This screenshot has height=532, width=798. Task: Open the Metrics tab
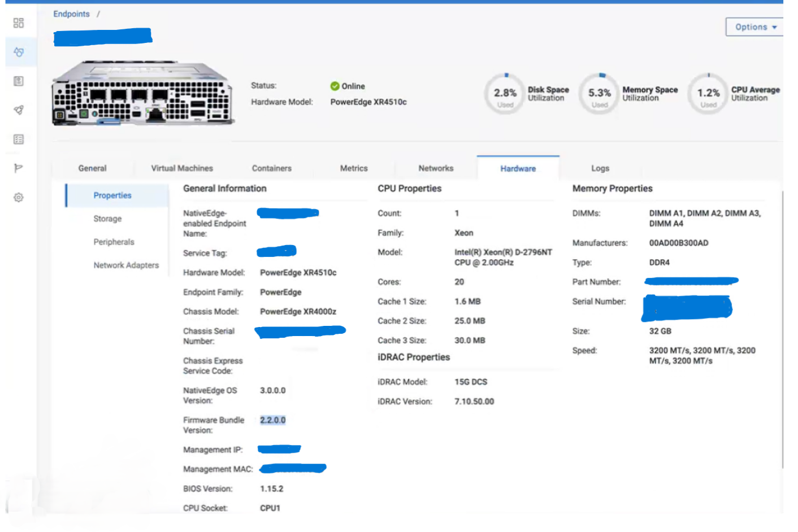[354, 168]
